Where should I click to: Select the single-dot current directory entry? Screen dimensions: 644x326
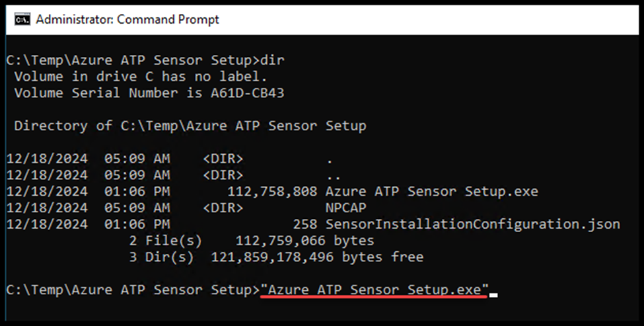(x=330, y=159)
